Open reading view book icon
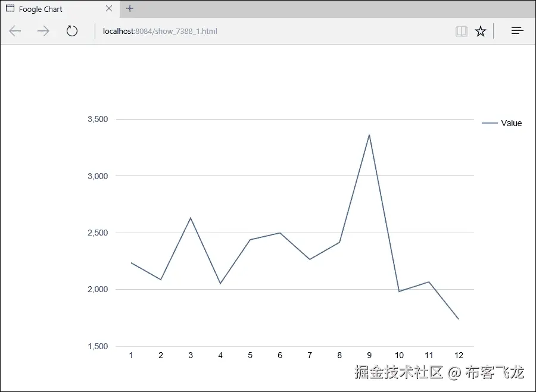This screenshot has height=392, width=536. coord(462,31)
